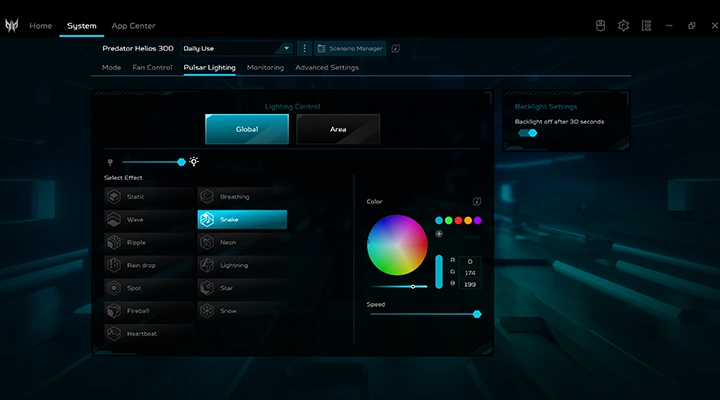Select the Pulsar Lighting tab
This screenshot has height=400, width=720.
(209, 68)
